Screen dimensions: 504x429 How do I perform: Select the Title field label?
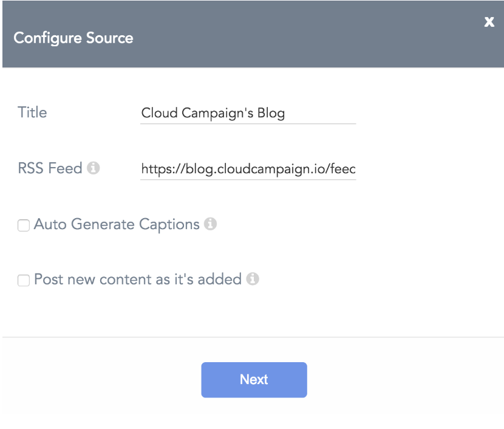[x=32, y=112]
